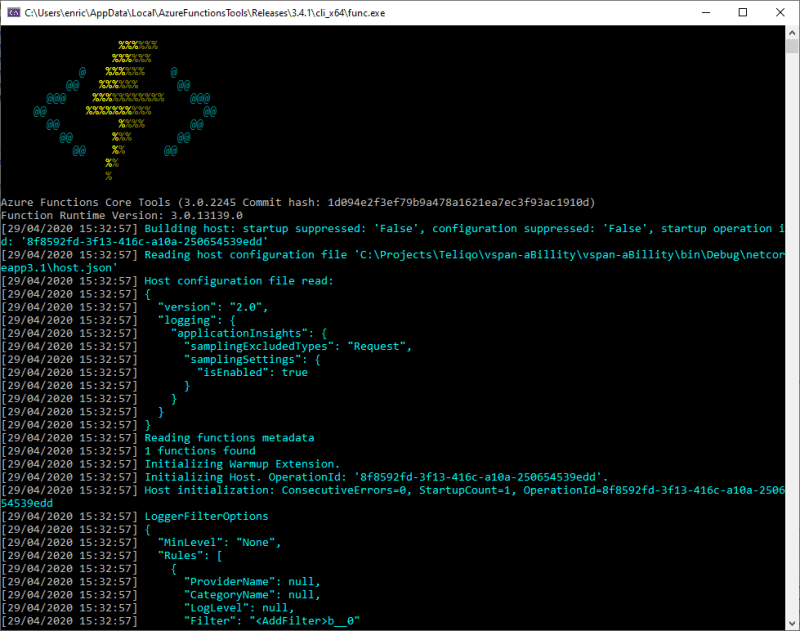Click the '"isEnabled": true' line
The image size is (800, 631).
155,372
